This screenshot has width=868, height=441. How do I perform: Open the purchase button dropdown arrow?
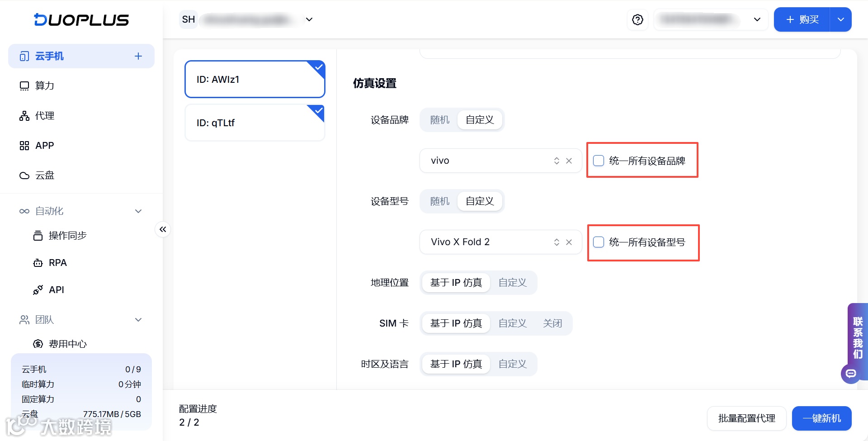point(841,19)
